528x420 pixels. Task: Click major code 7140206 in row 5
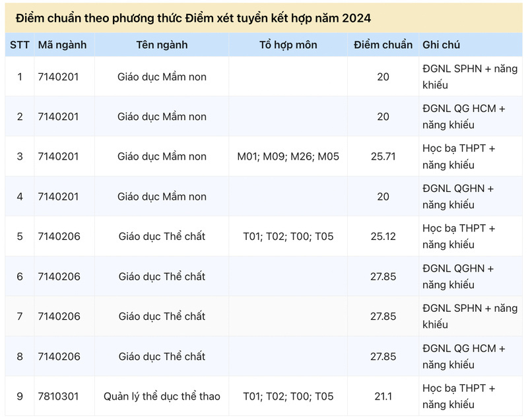click(x=59, y=237)
